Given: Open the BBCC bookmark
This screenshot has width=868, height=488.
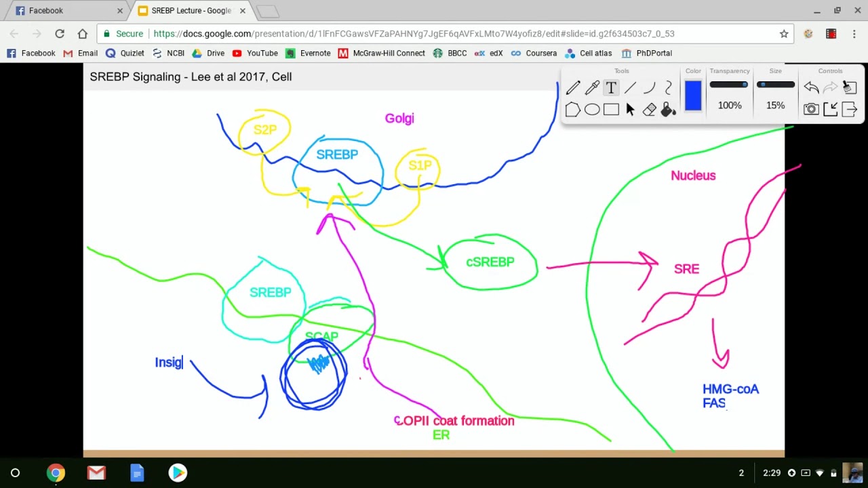Looking at the screenshot, I should point(450,53).
